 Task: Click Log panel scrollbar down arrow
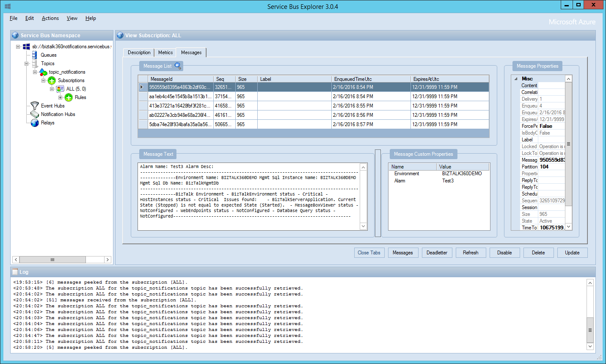(x=590, y=346)
